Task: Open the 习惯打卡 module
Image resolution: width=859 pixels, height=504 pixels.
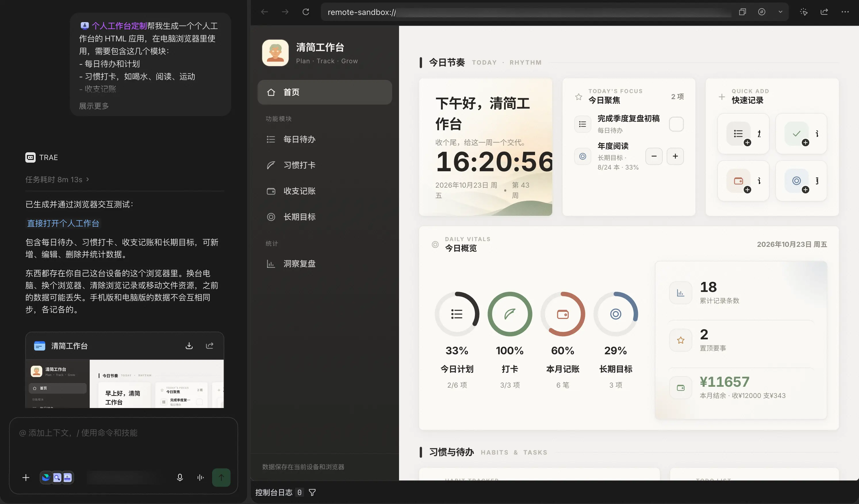Action: tap(325, 165)
